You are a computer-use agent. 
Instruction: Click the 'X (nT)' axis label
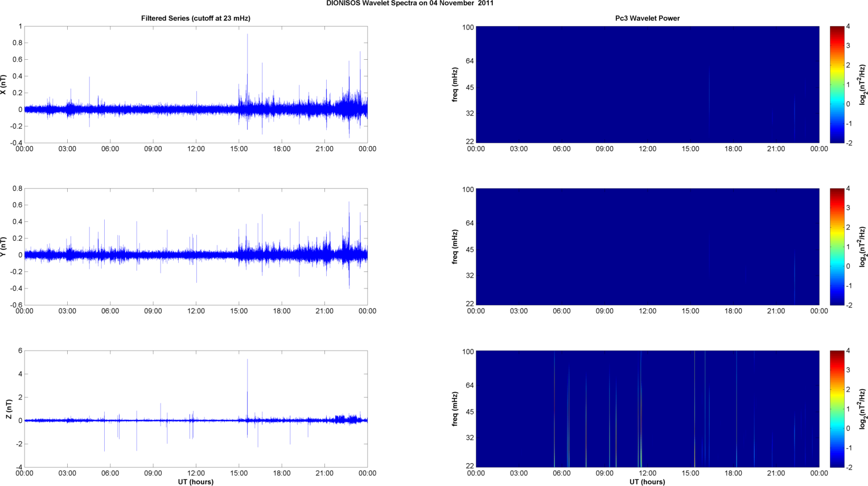[4, 85]
